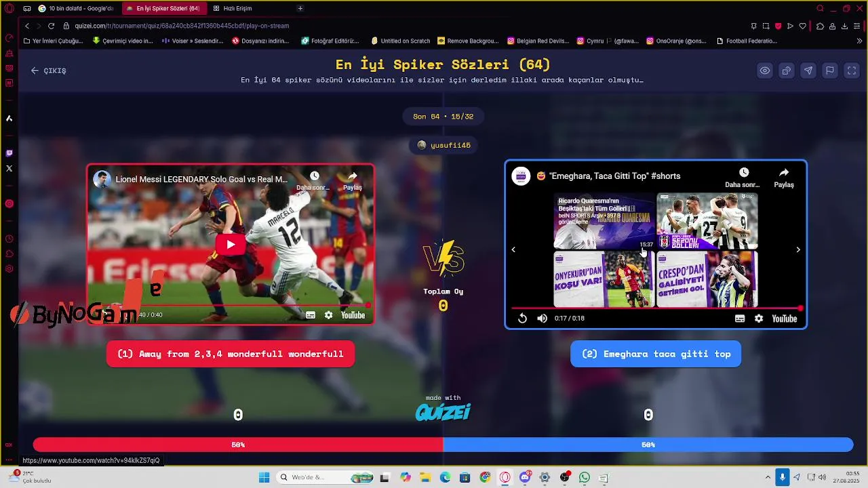Vote for (2) Emeghara taca gitti top
Image resolution: width=868 pixels, height=488 pixels.
click(656, 354)
